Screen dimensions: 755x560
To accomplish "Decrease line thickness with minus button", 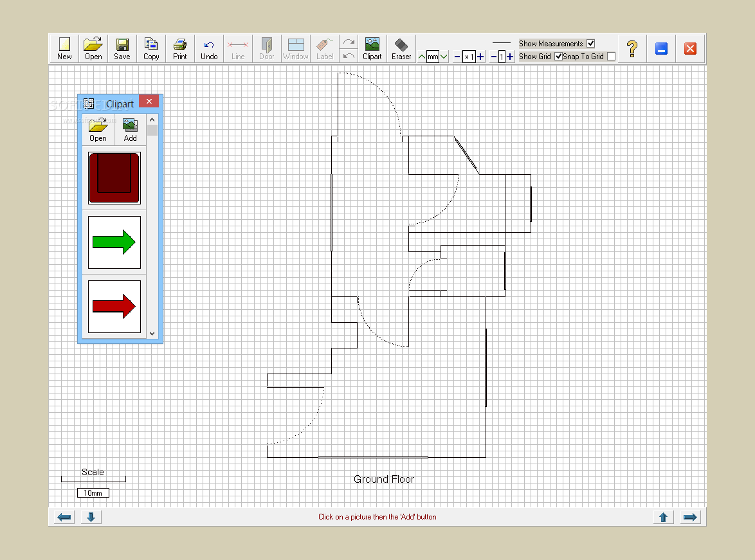I will [493, 57].
